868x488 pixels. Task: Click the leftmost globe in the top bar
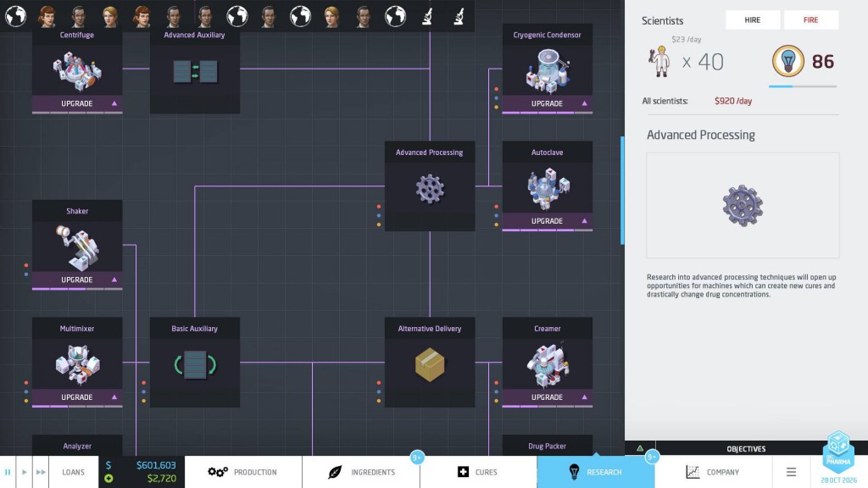pos(15,16)
